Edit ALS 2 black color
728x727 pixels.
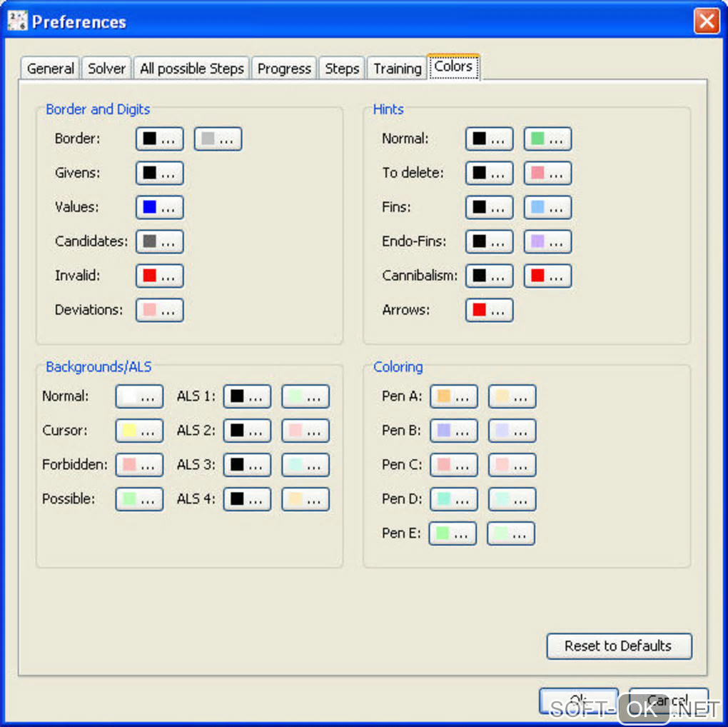point(247,431)
